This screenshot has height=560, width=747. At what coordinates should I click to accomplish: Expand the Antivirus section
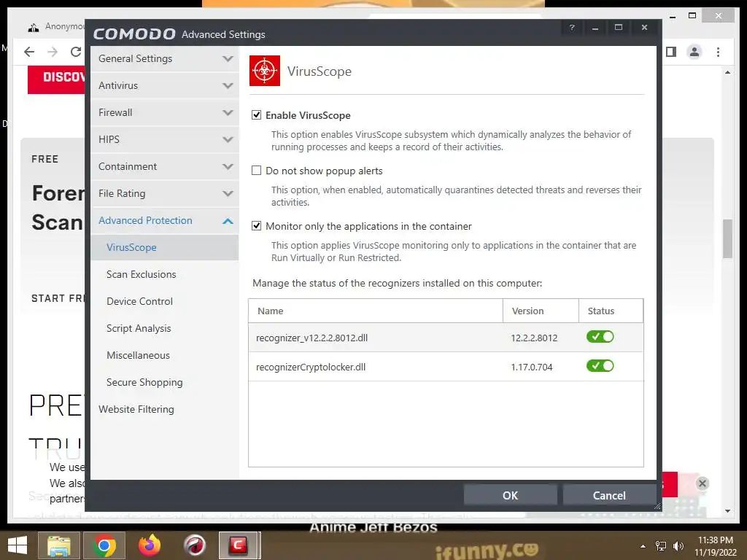(164, 86)
